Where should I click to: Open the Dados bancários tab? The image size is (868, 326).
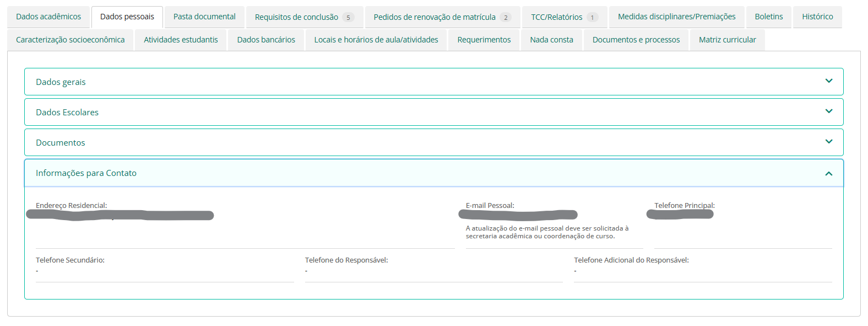266,40
